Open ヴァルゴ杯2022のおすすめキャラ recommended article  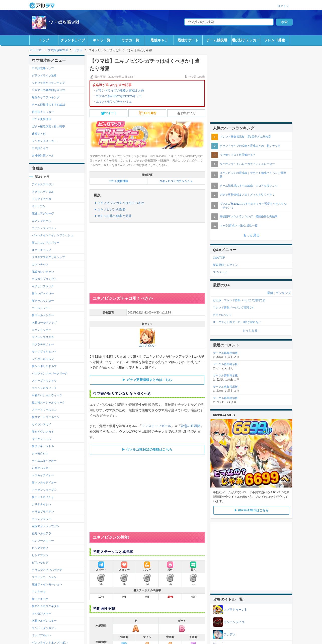point(119,96)
